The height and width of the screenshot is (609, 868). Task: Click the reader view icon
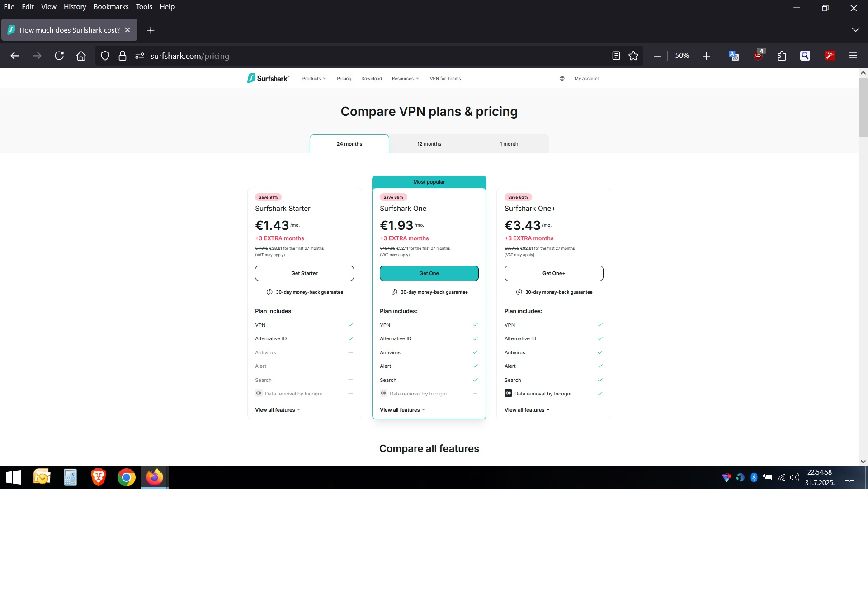616,56
